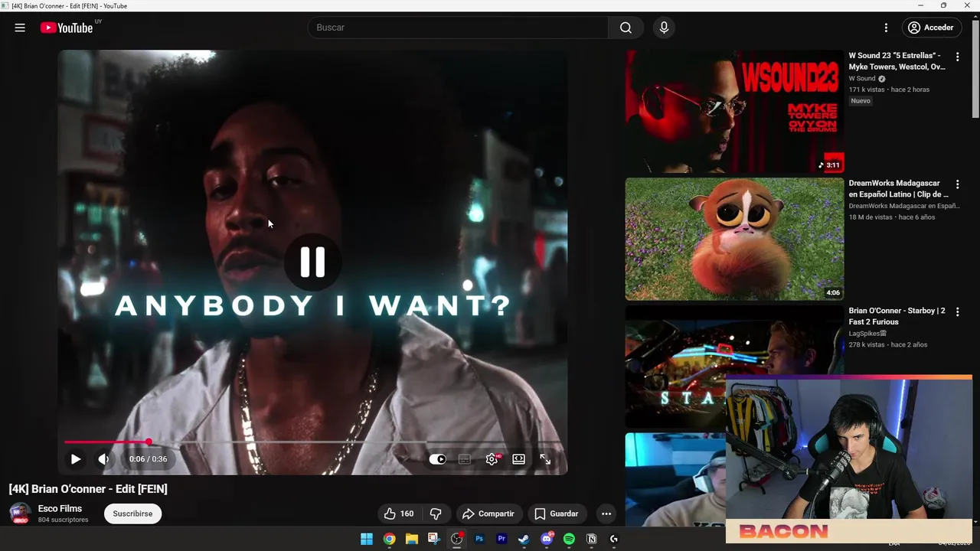
Task: Open the Esco Films channel avatar
Action: pyautogui.click(x=20, y=514)
